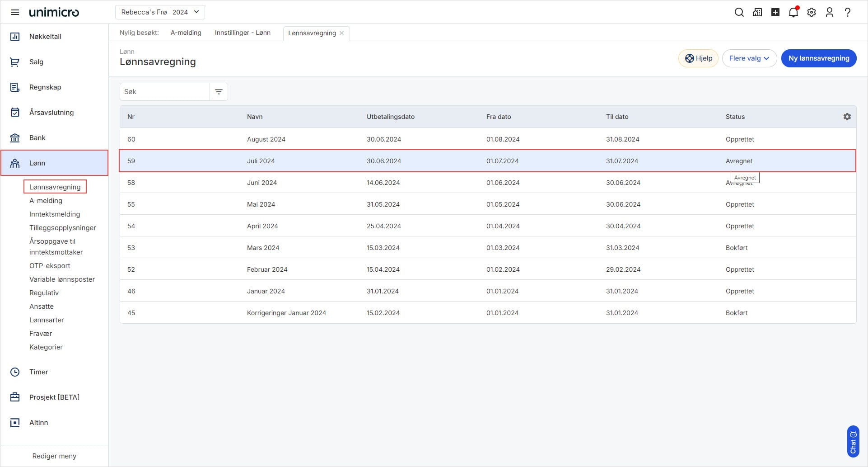Image resolution: width=868 pixels, height=467 pixels.
Task: Expand the Rebecca's Frø 2024 company dropdown
Action: coord(160,12)
